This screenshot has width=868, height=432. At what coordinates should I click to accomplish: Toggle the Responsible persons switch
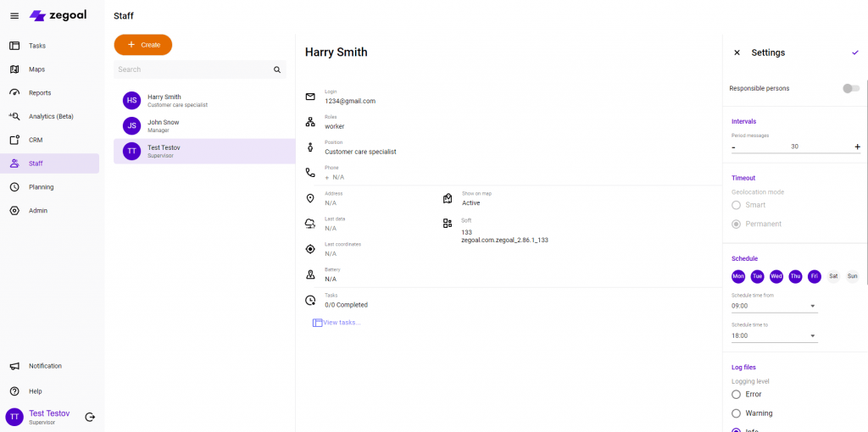click(850, 88)
